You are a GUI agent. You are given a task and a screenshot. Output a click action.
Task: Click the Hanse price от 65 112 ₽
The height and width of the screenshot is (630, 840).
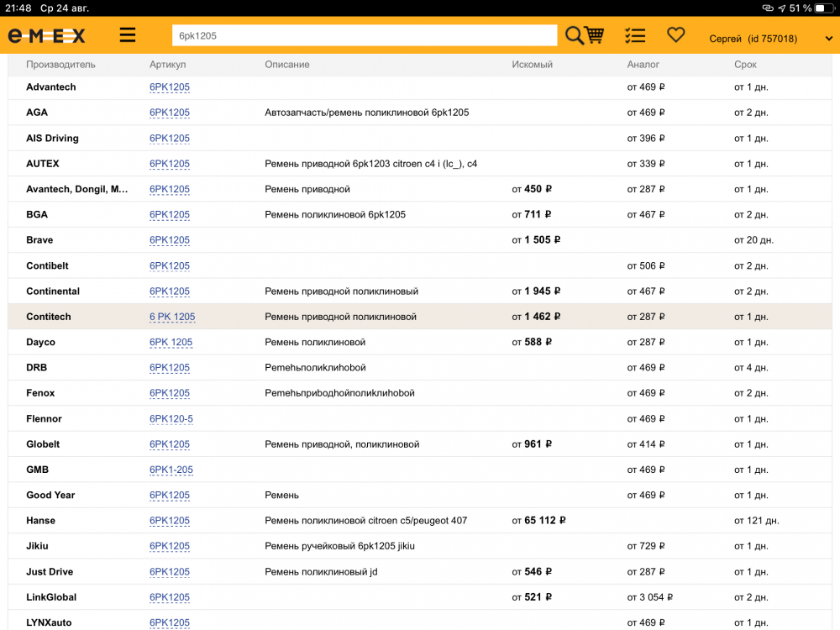538,520
